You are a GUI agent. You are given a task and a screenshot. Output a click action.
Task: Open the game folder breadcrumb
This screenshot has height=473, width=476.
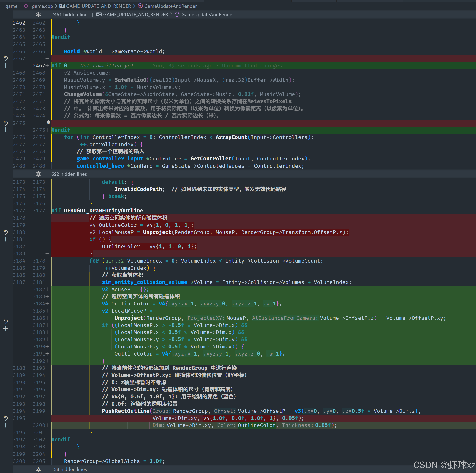tap(11, 6)
